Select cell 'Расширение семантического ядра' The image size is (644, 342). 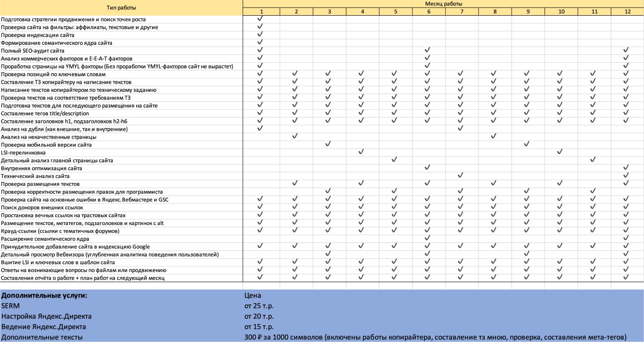(122, 239)
